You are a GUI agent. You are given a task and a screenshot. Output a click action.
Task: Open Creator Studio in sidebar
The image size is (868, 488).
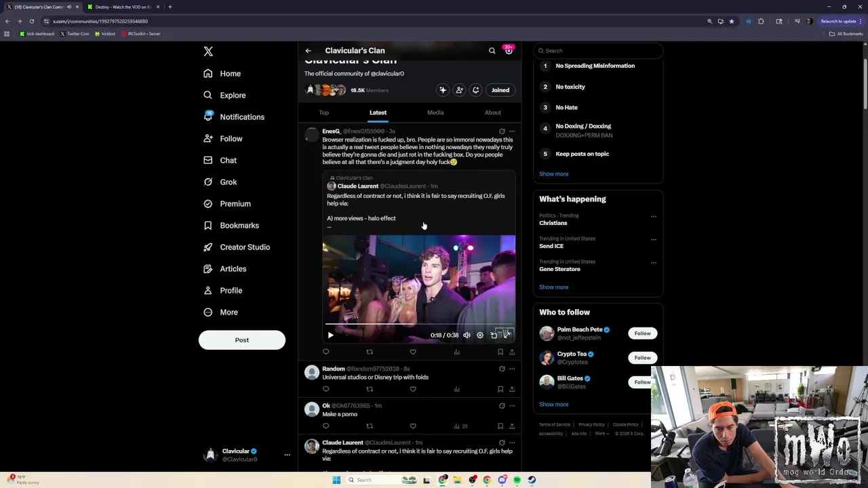coord(236,247)
